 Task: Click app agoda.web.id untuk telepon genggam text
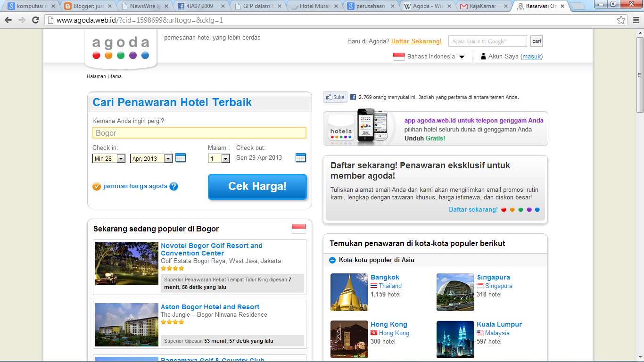(474, 120)
